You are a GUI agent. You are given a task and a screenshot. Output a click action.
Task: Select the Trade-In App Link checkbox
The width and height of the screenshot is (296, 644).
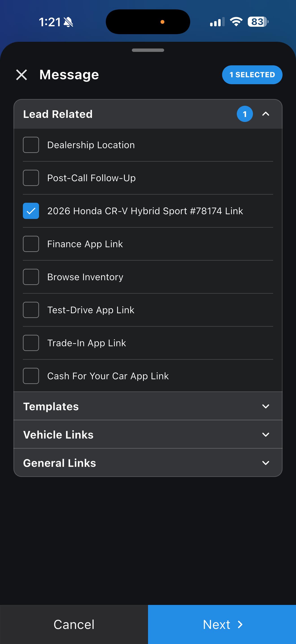31,343
